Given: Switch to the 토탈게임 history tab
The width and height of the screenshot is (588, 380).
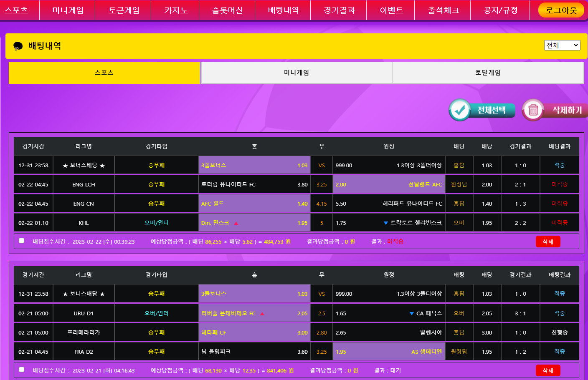Looking at the screenshot, I should (x=488, y=73).
